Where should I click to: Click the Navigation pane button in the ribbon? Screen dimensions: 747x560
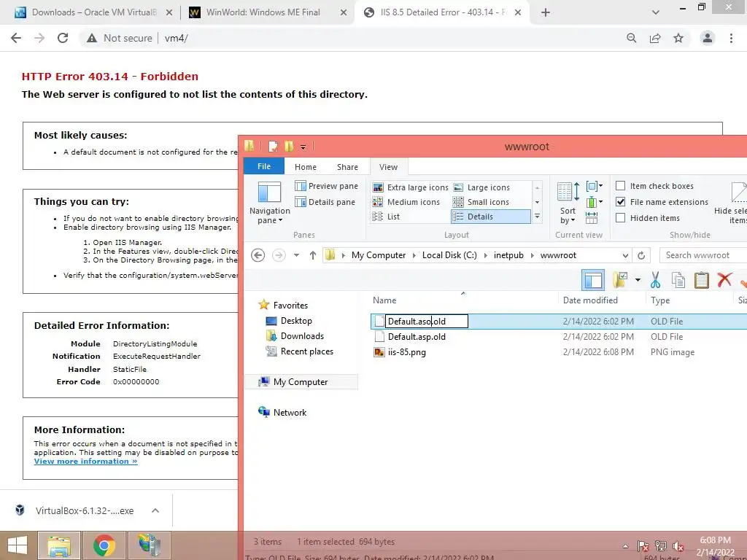tap(269, 203)
